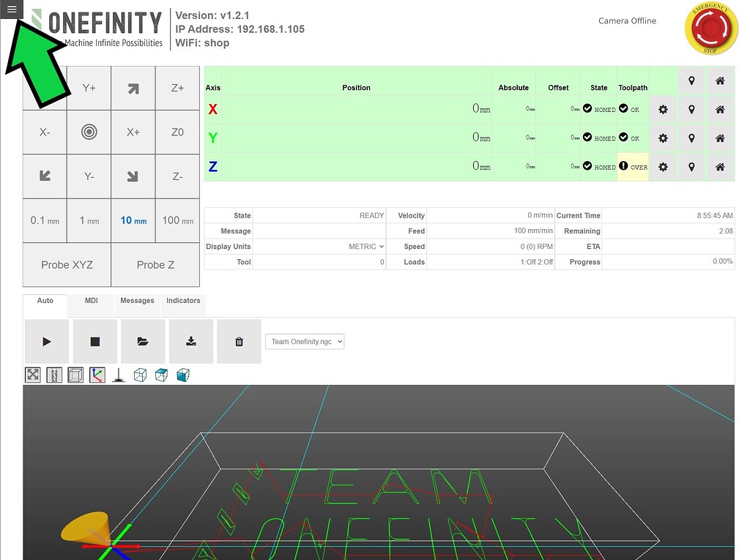The image size is (750, 560).
Task: Click the target icon to go to XY origin
Action: pyautogui.click(x=89, y=132)
